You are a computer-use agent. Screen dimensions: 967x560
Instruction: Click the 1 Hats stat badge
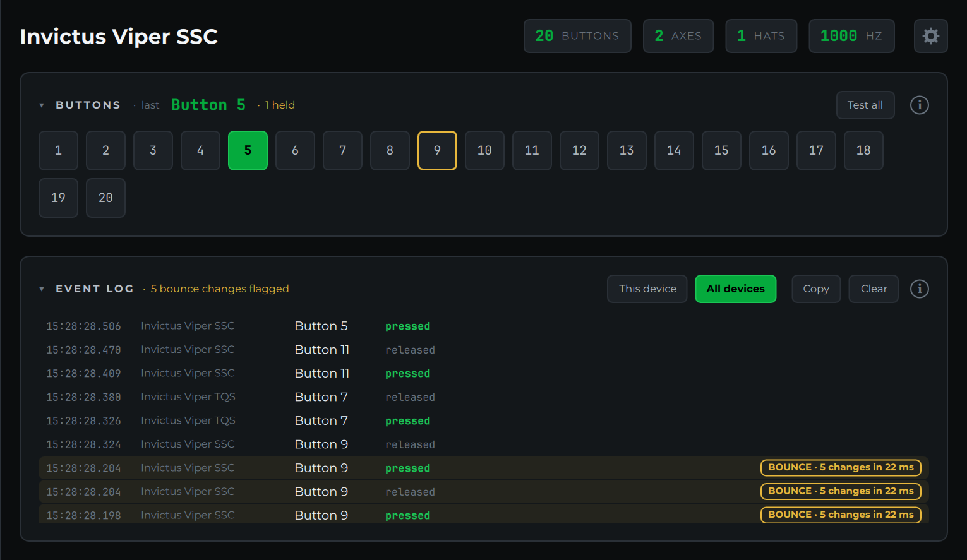pyautogui.click(x=761, y=36)
